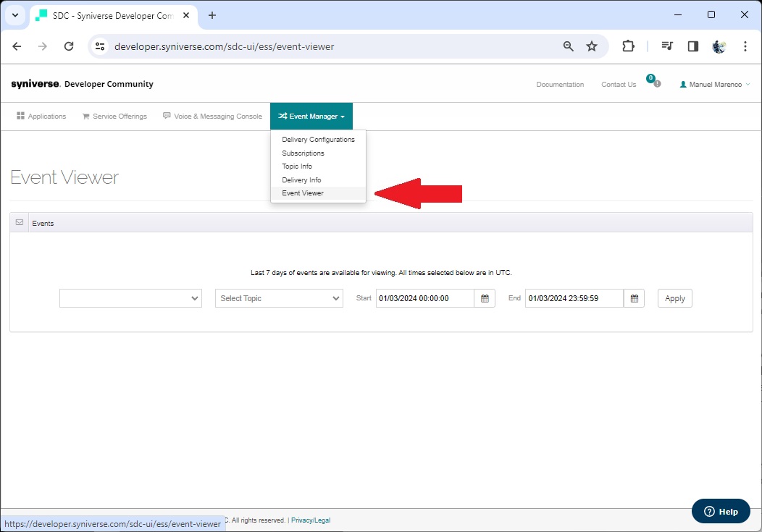
Task: Open the media controls icon
Action: point(667,46)
